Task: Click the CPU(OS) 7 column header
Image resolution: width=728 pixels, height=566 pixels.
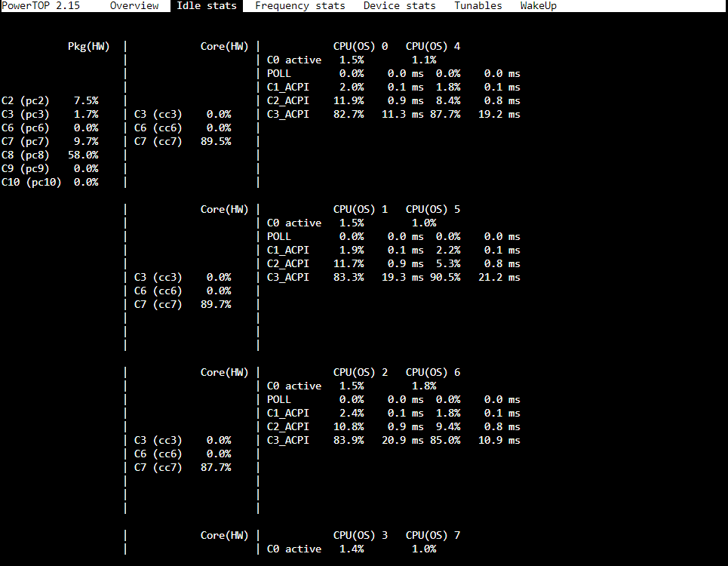Action: coord(433,535)
